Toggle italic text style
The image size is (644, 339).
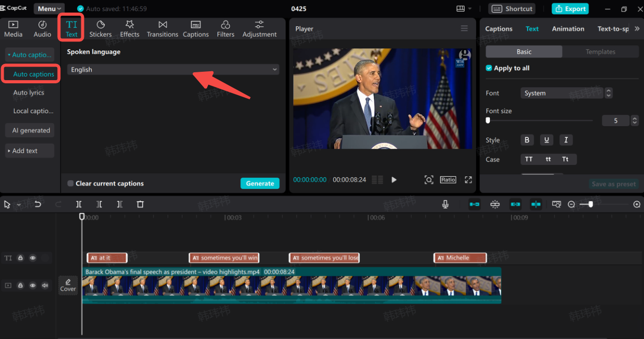tap(566, 140)
